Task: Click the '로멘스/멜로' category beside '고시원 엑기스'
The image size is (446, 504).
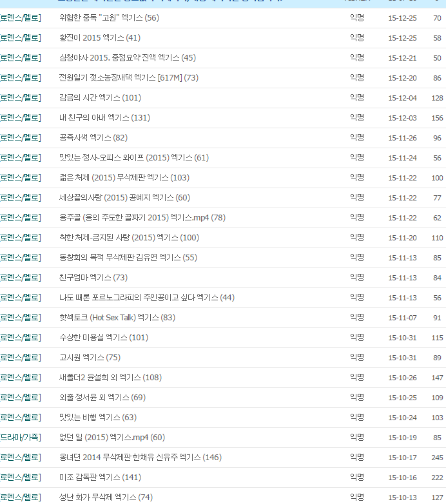Action: pos(20,358)
